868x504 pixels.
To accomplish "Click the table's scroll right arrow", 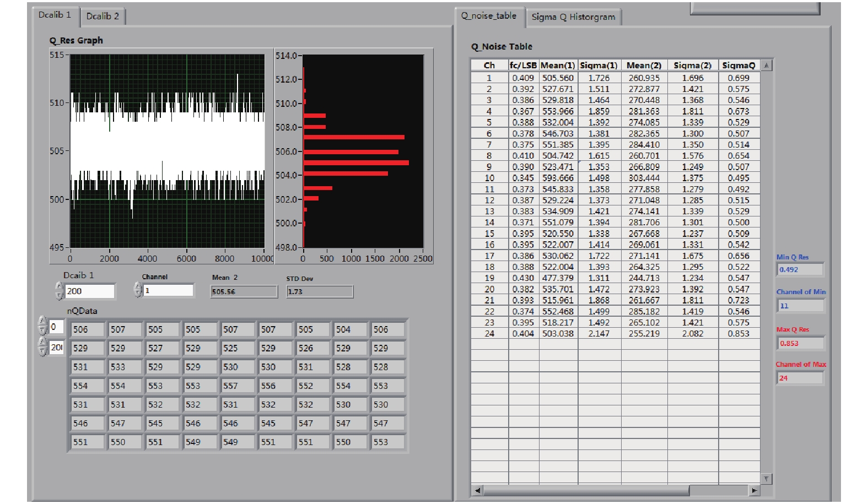I will pyautogui.click(x=754, y=490).
